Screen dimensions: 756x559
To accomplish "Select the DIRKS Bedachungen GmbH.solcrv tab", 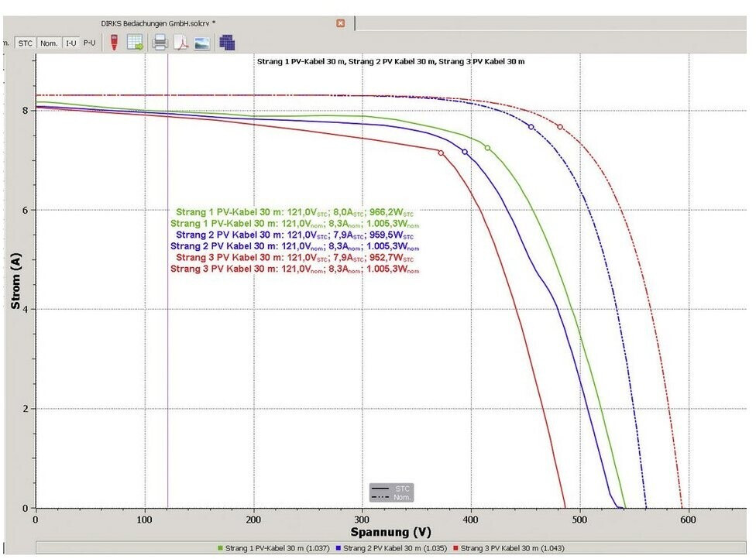I will click(157, 23).
